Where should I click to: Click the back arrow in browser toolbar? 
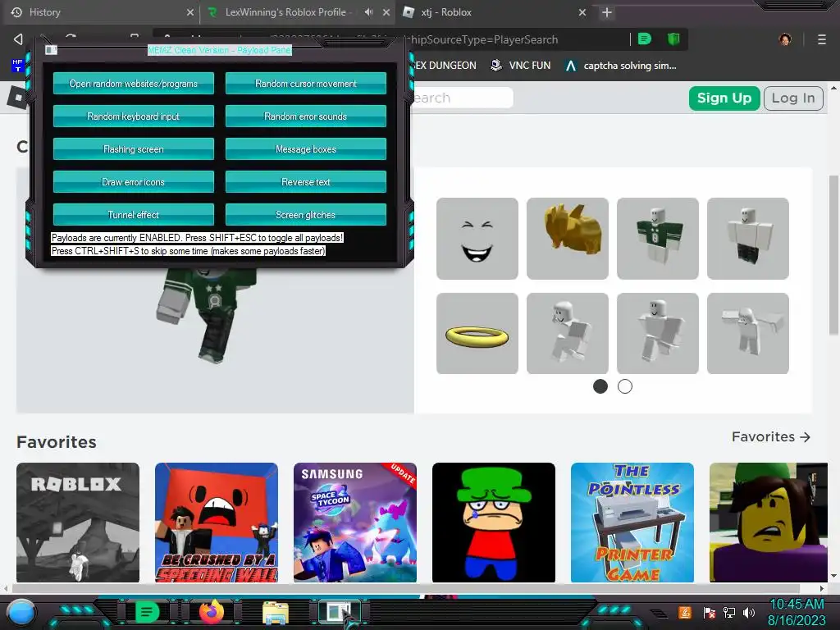point(18,39)
